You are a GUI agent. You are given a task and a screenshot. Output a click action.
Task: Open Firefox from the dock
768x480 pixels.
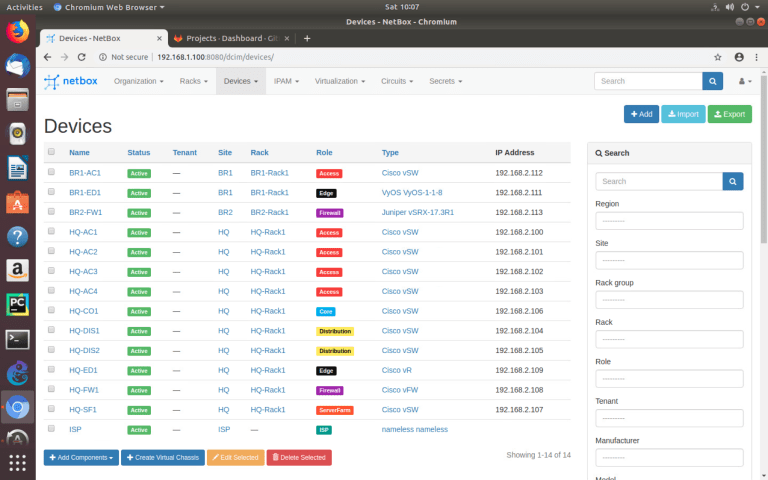point(18,32)
